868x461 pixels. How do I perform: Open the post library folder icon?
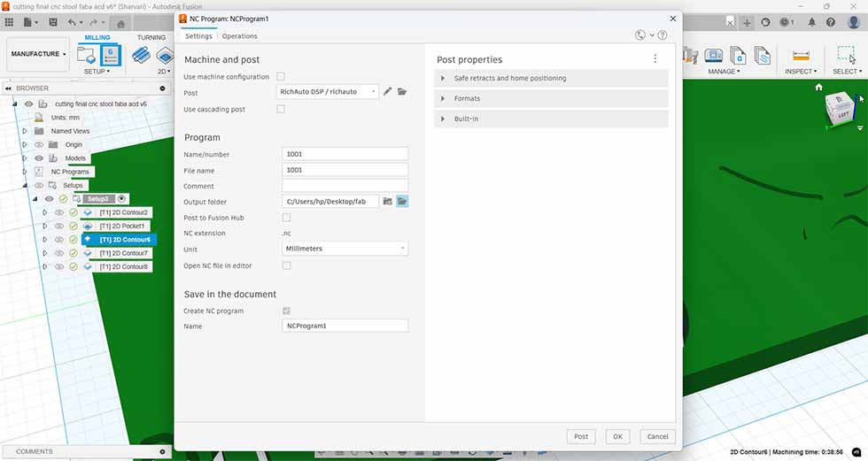(402, 91)
